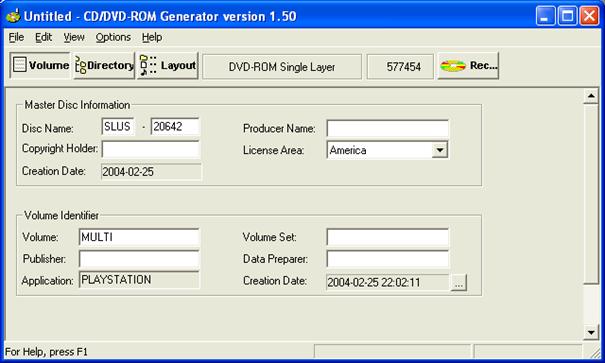Click the ellipsis button beside Creation Date
The image size is (605, 363).
tap(459, 283)
